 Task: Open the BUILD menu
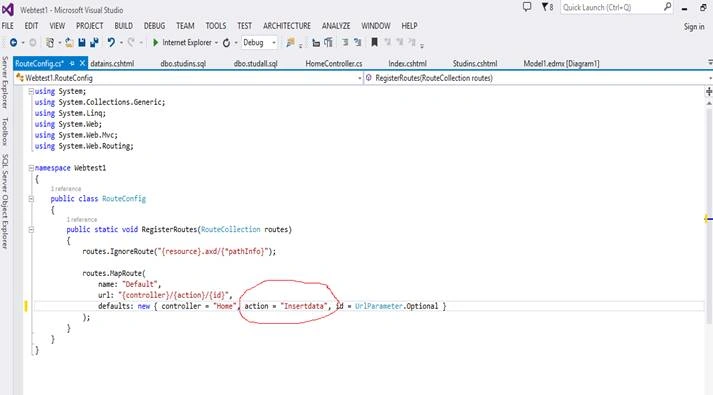pyautogui.click(x=123, y=26)
